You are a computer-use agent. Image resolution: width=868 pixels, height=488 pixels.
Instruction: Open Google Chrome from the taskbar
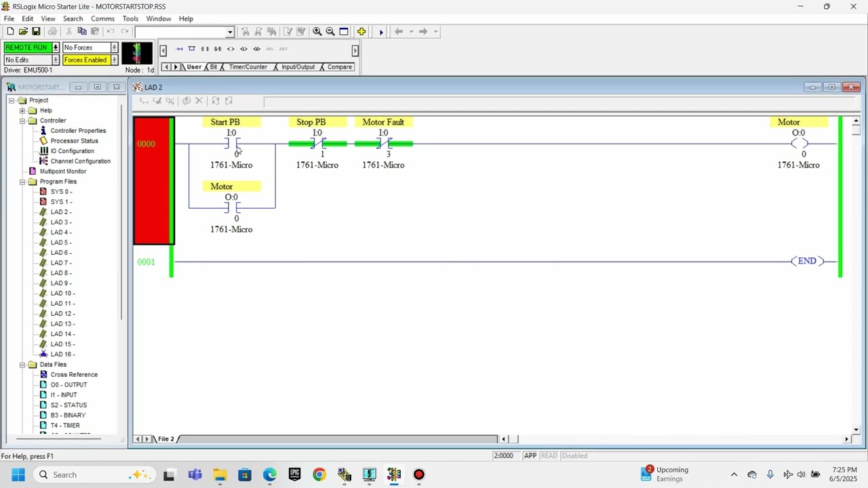319,474
